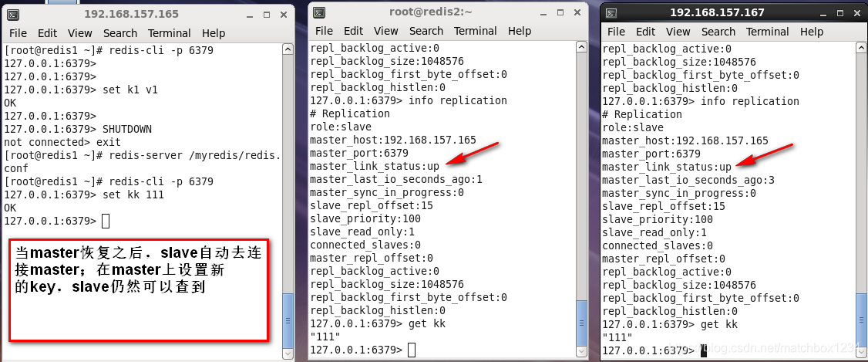Click terminal prompt cursor in root@redis2 window
Screen dimensions: 868x362
[412, 350]
